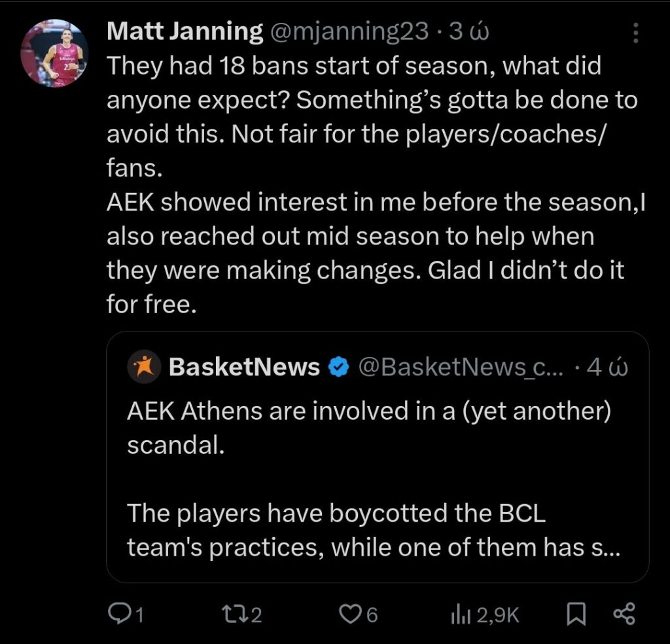Click the share icon

624,613
